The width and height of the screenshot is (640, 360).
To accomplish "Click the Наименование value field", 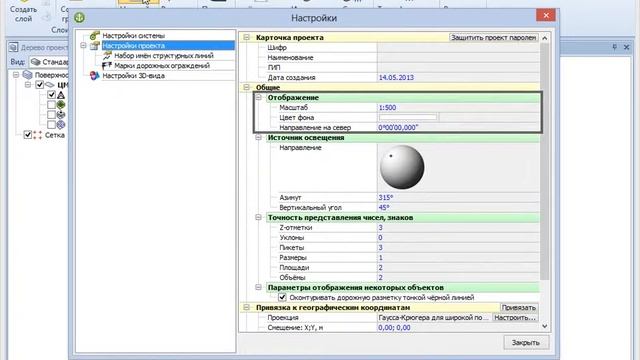I will coord(458,58).
